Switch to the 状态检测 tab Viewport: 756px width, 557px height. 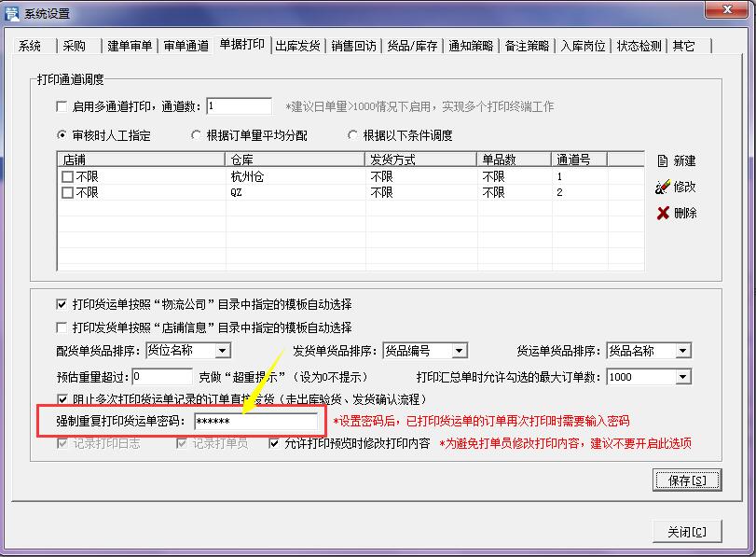639,46
